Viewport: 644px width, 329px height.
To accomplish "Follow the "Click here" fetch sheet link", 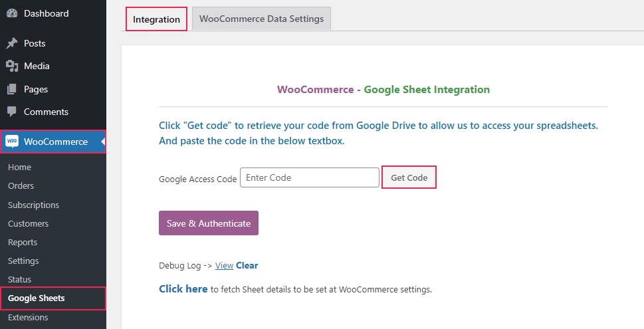I will point(183,288).
